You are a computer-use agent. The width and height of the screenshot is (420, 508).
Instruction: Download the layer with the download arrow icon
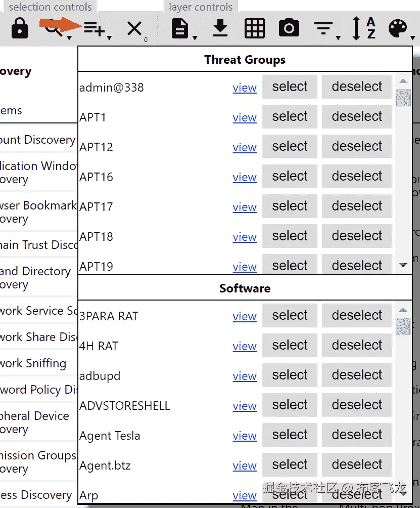(x=220, y=28)
